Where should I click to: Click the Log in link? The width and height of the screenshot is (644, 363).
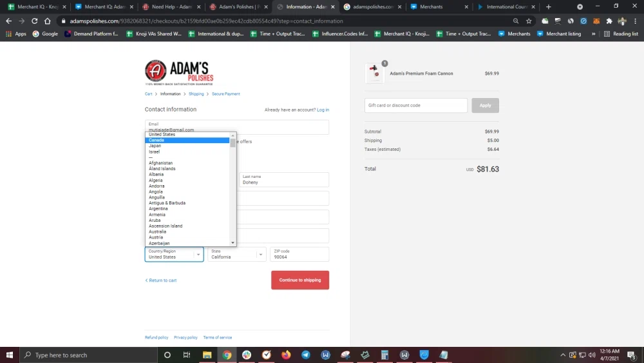[323, 110]
